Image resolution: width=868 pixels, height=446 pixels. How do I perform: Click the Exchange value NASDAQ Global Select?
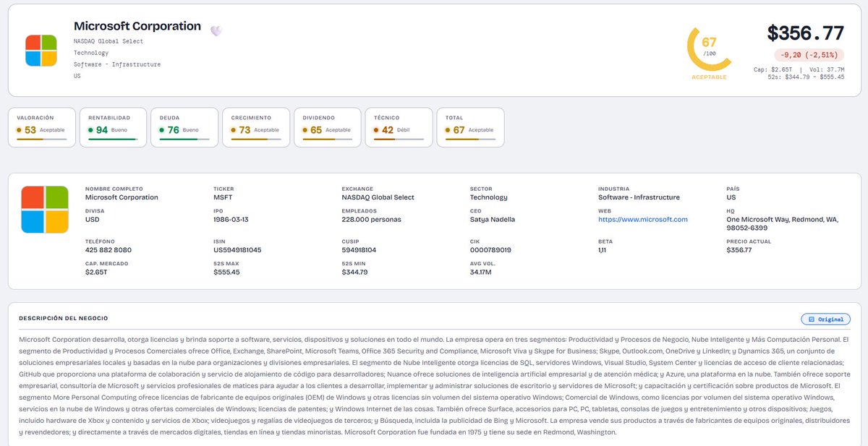pyautogui.click(x=378, y=197)
